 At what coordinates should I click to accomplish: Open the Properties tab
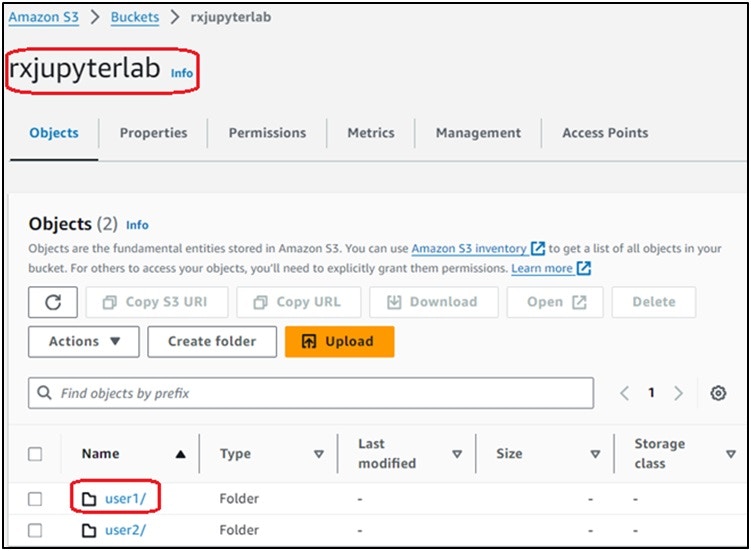point(153,133)
